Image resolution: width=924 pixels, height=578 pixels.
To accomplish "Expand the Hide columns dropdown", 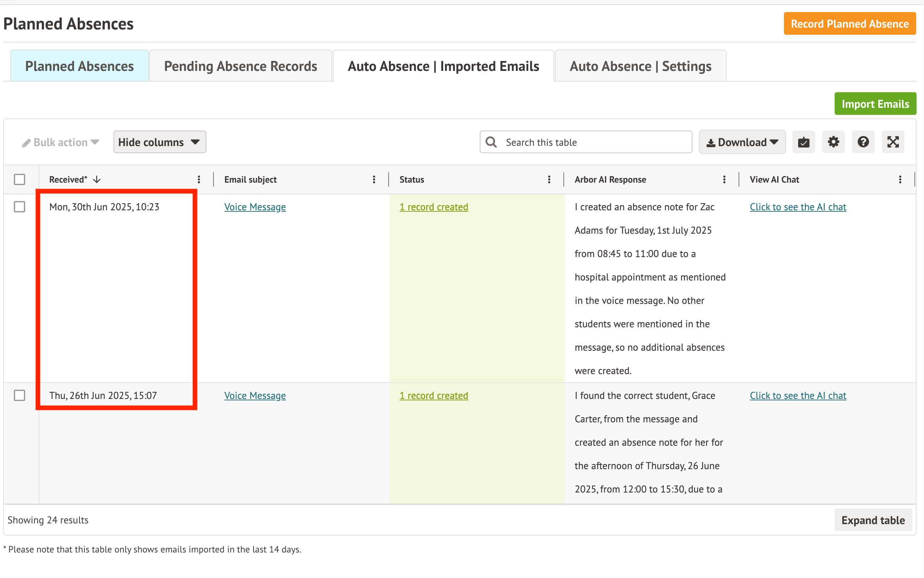I will pos(159,142).
